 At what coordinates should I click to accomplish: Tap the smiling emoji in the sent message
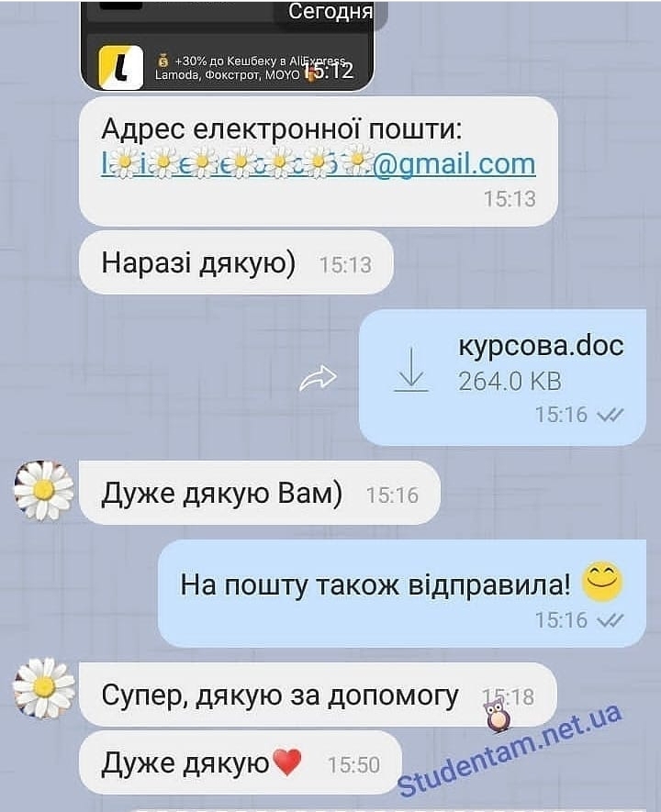point(602,582)
